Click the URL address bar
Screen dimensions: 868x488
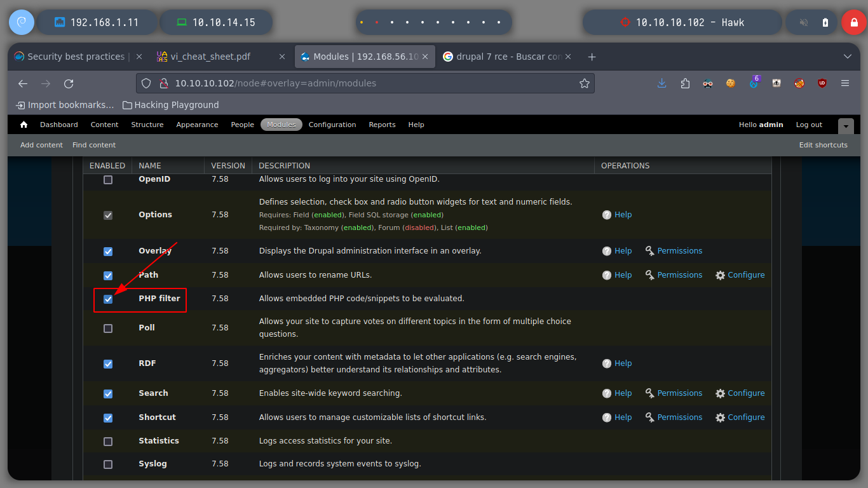(365, 83)
